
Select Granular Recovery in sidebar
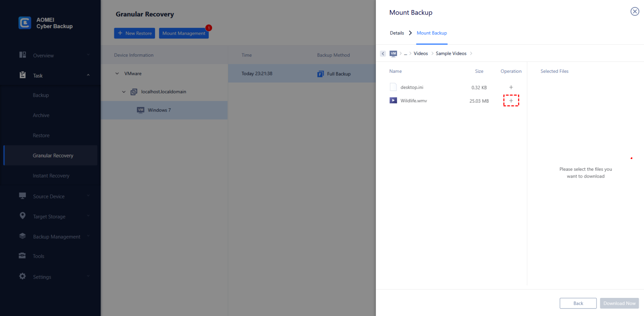coord(50,155)
